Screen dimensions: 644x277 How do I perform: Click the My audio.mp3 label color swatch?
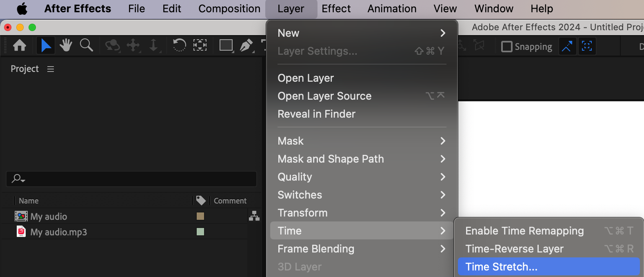coord(200,232)
